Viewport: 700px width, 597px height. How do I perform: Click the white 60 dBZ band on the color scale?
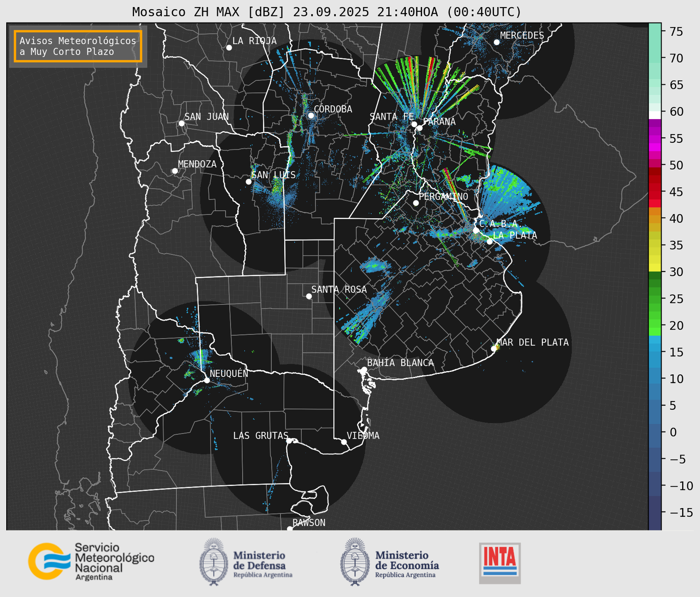(x=654, y=115)
